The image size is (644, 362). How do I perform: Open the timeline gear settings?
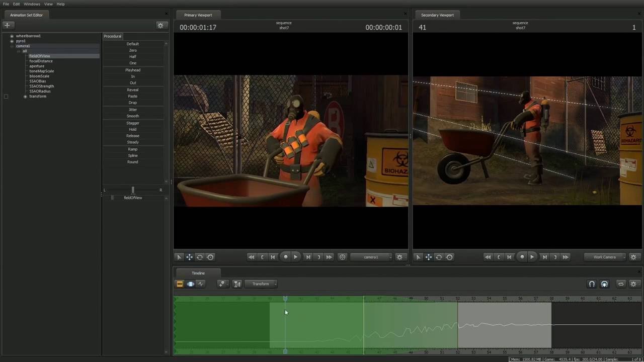[x=633, y=284]
